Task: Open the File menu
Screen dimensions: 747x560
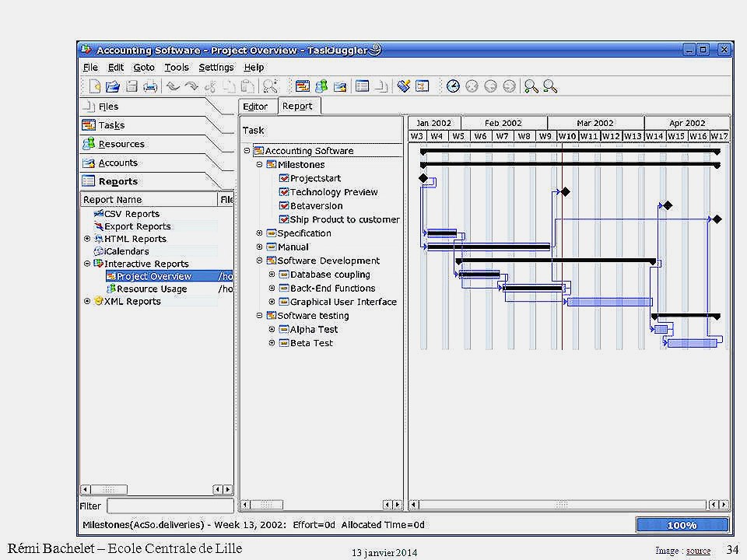Action: coord(90,67)
